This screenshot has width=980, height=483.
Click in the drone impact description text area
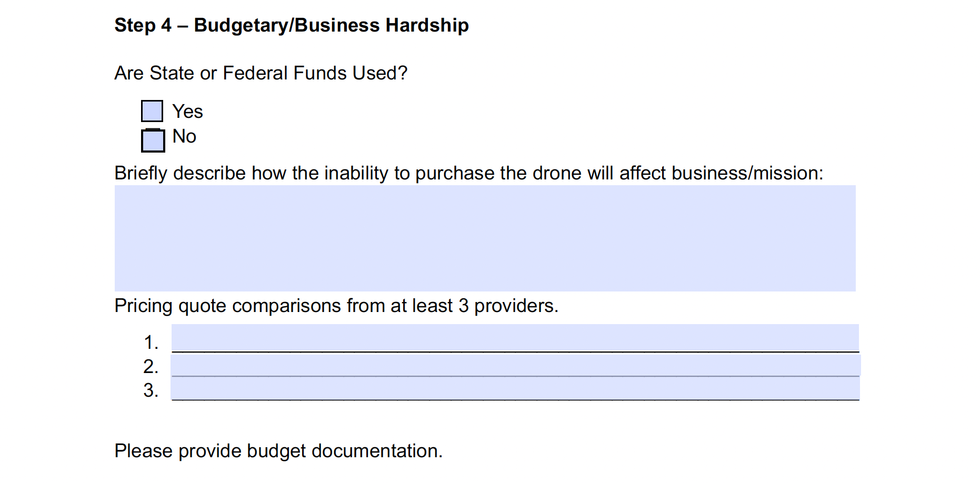485,238
